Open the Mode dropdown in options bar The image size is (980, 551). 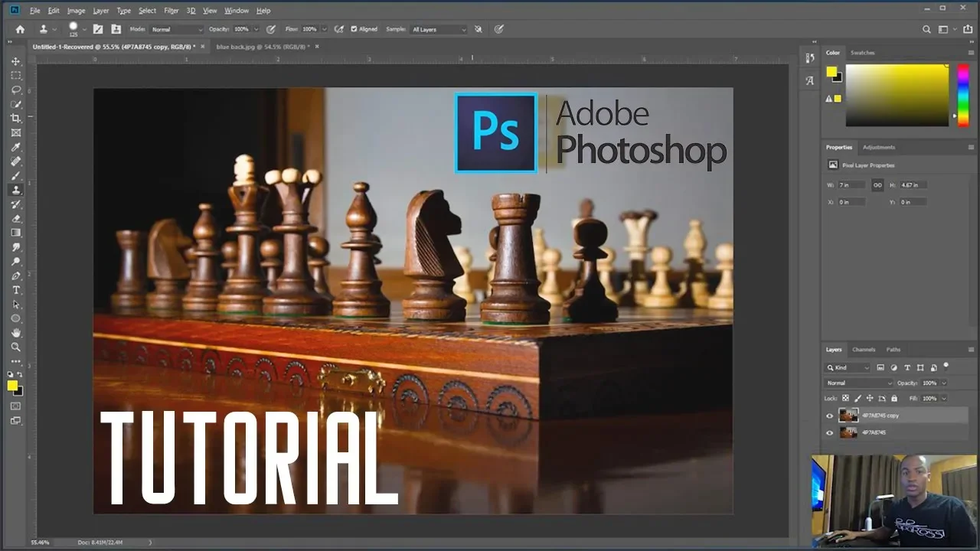tap(177, 29)
